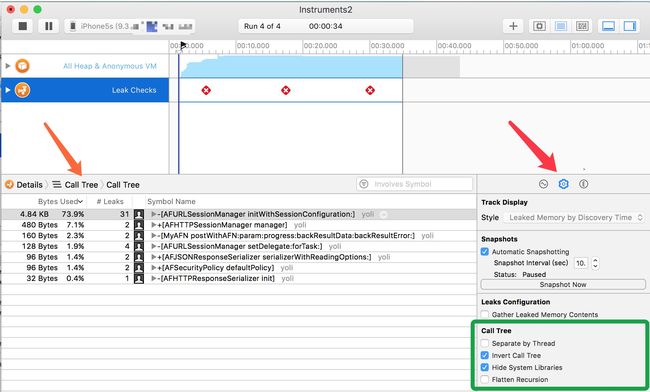Click the Snapshot Now button
The height and width of the screenshot is (392, 650).
pyautogui.click(x=563, y=285)
